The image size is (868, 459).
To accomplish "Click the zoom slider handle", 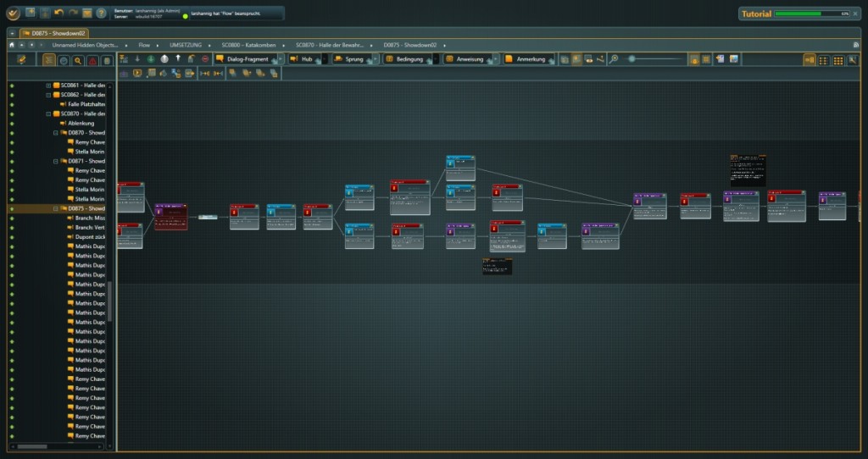I will point(632,59).
